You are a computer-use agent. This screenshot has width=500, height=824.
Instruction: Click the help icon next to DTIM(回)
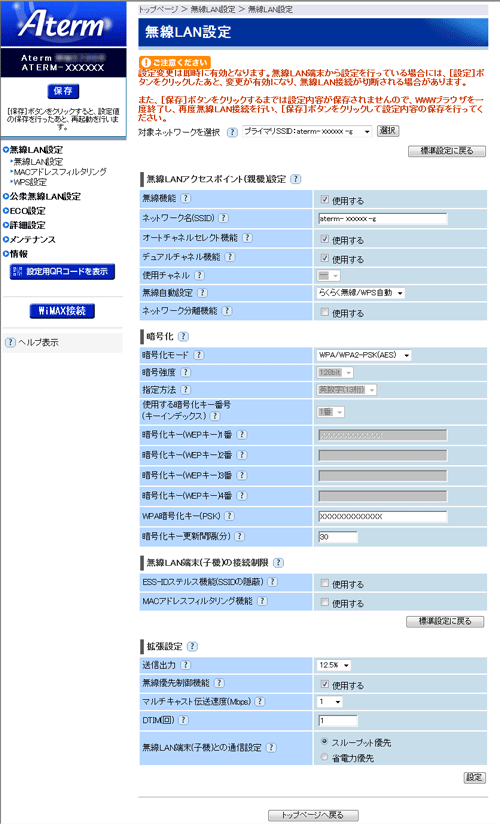183,720
